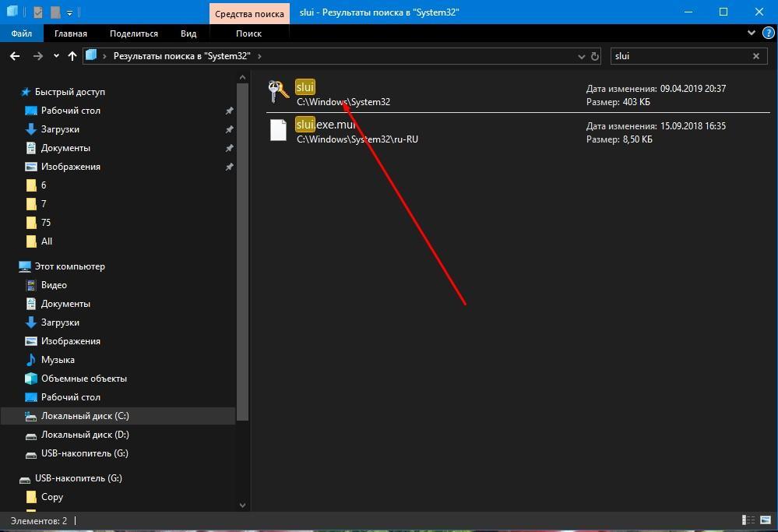Select the slui.exe.mui file name
Screen dimensions: 778x532
(x=326, y=124)
